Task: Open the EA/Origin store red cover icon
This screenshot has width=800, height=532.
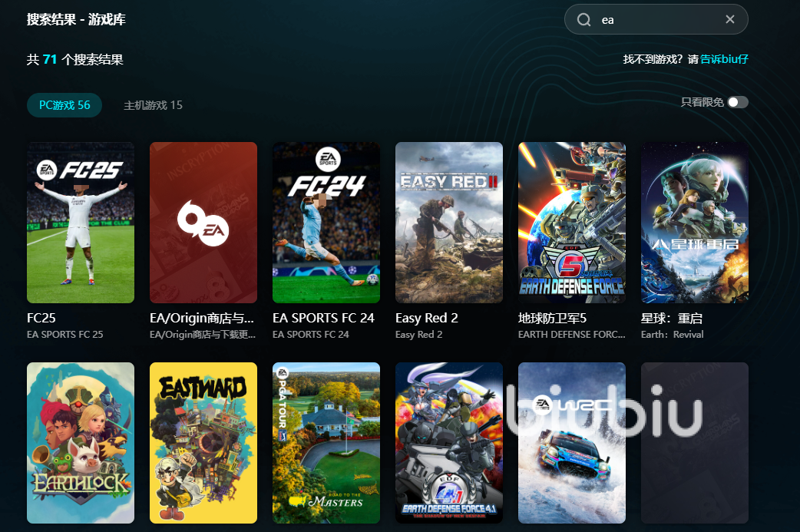Action: [203, 223]
